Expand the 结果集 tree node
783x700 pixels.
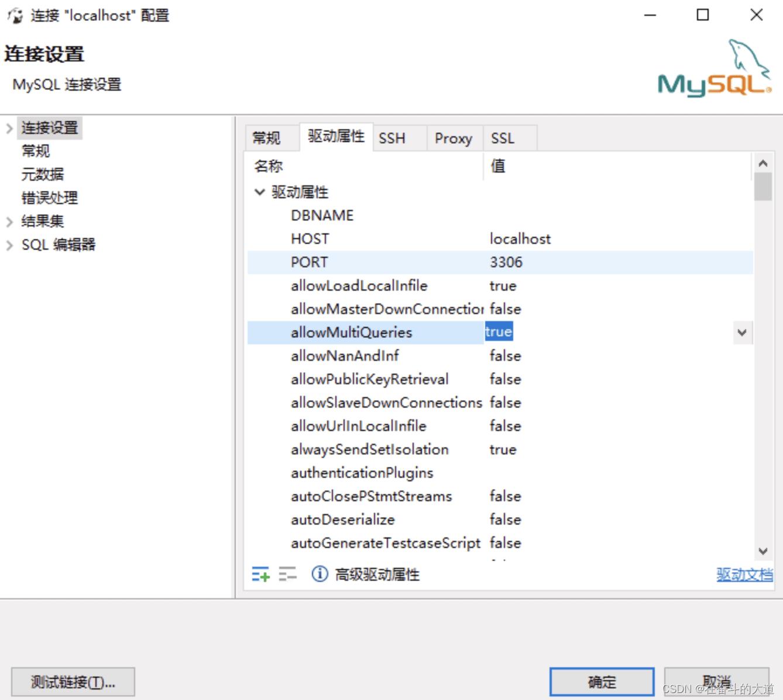coord(9,222)
